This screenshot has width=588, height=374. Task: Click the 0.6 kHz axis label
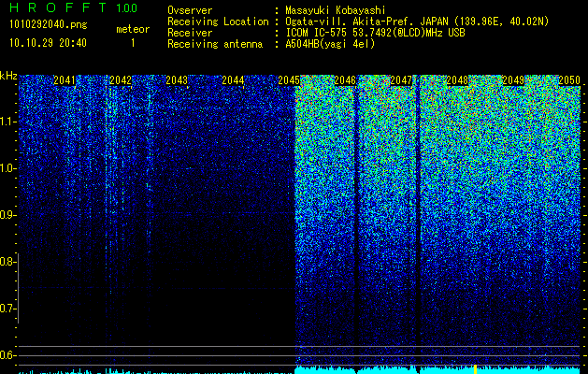coord(7,355)
